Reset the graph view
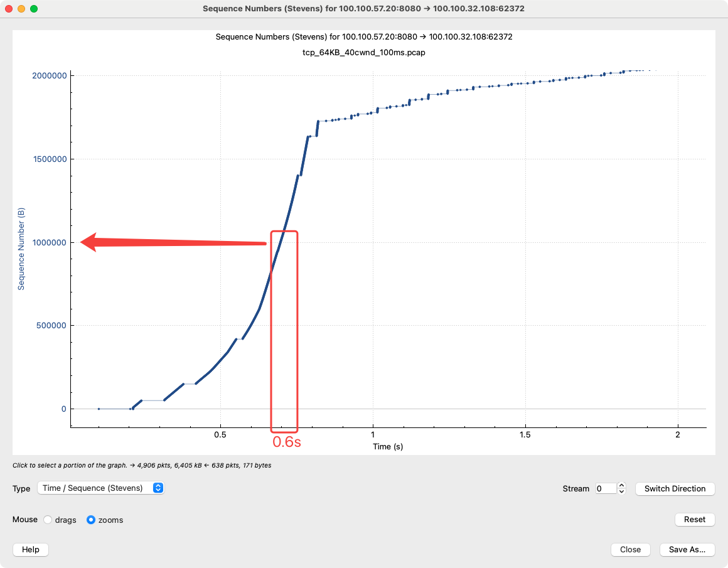 click(x=695, y=520)
